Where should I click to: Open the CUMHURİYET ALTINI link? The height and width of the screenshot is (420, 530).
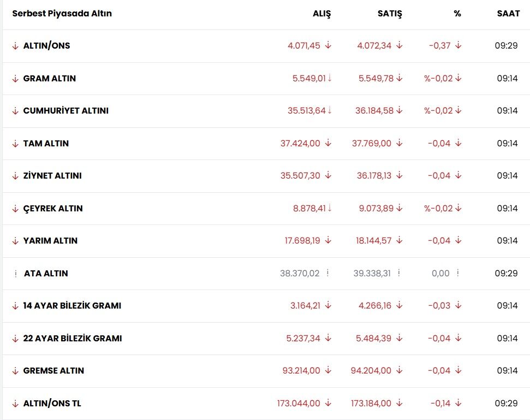[x=66, y=110]
